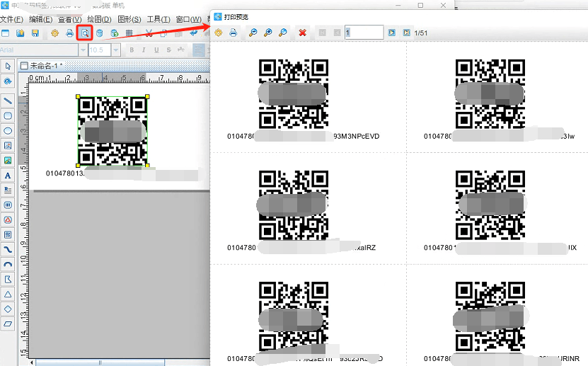Toggle Bold formatting button
The image size is (588, 366).
point(132,50)
